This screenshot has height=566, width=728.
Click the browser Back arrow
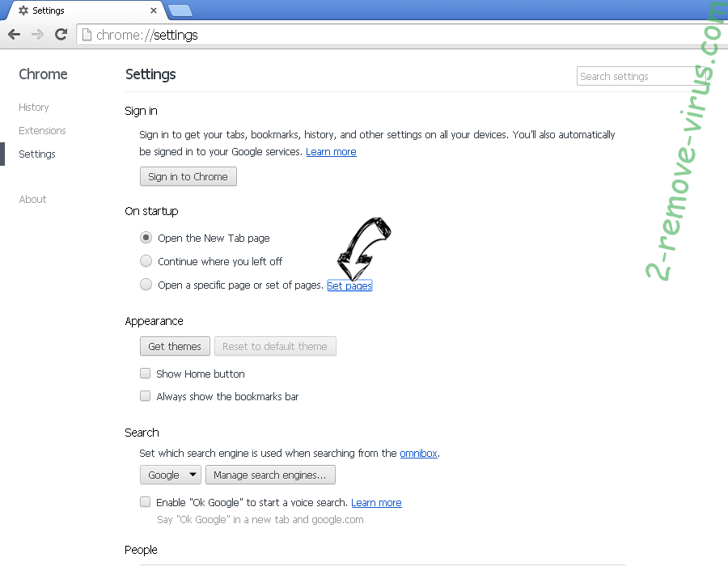pyautogui.click(x=15, y=34)
